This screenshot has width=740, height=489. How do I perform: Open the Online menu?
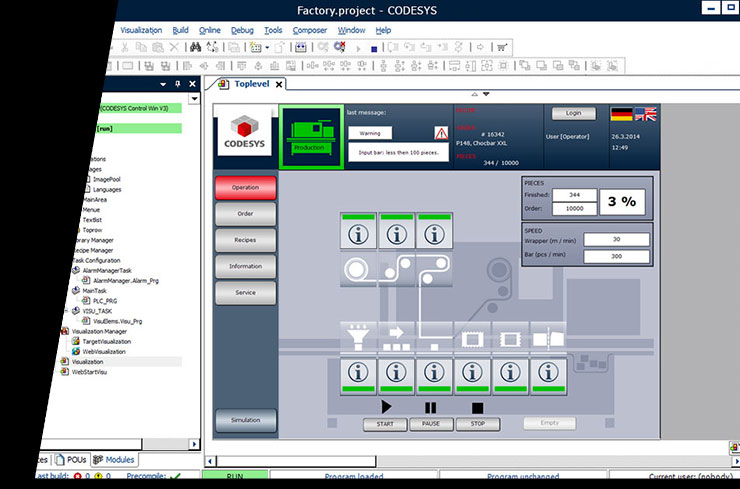pos(210,30)
